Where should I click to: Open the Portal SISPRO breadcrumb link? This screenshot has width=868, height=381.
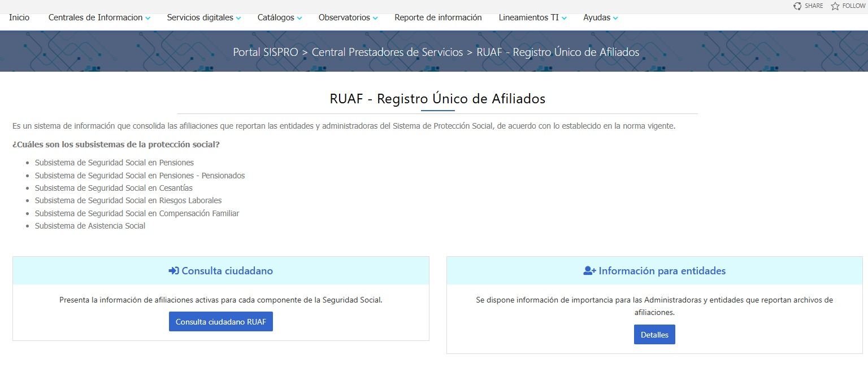[x=266, y=52]
